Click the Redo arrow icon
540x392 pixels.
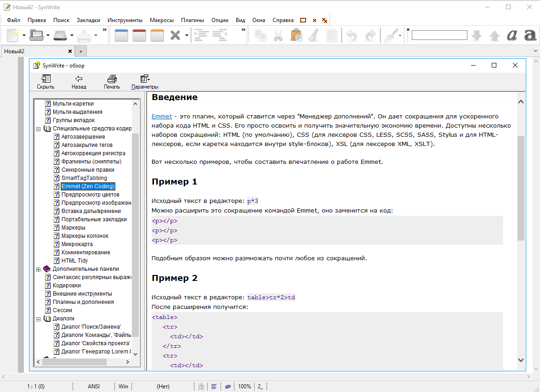tap(370, 35)
